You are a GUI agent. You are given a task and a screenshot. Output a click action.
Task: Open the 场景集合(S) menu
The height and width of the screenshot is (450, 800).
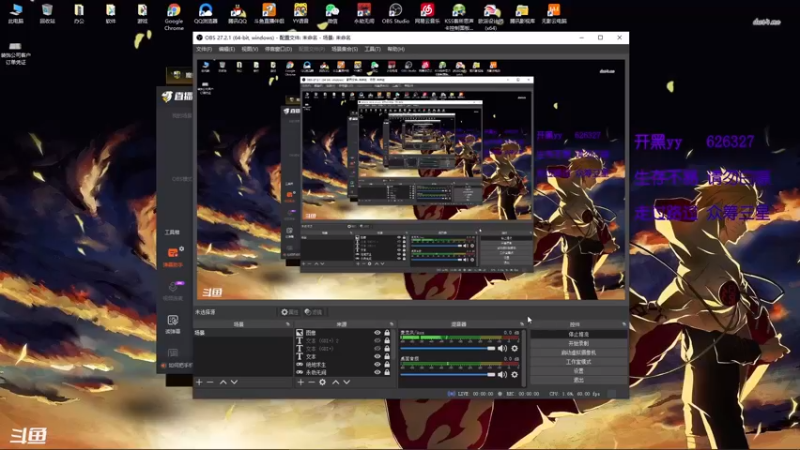344,49
